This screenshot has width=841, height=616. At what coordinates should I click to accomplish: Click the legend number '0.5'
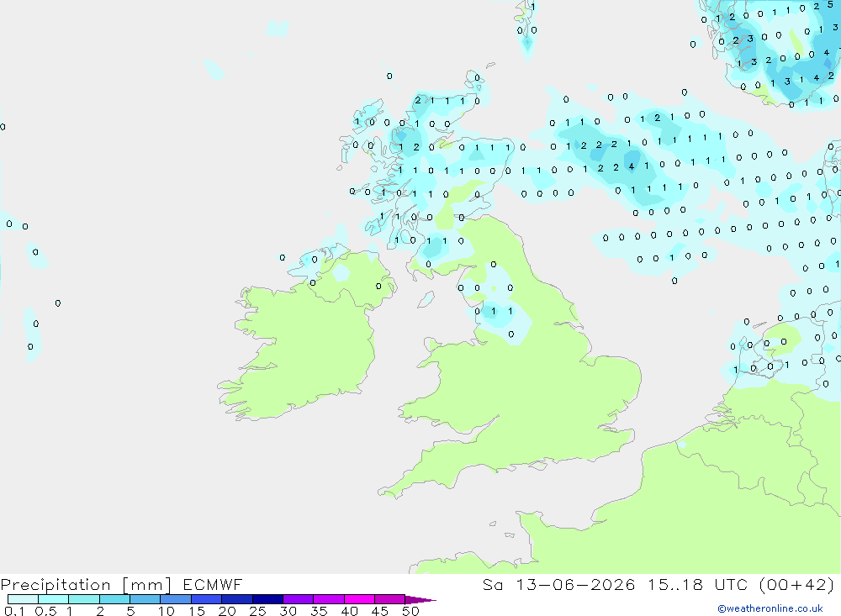[x=45, y=611]
